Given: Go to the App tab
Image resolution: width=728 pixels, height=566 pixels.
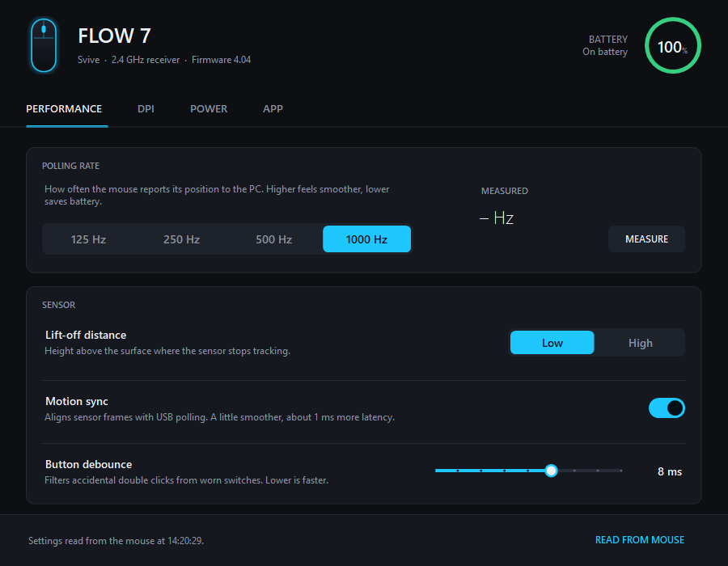Looking at the screenshot, I should point(273,108).
